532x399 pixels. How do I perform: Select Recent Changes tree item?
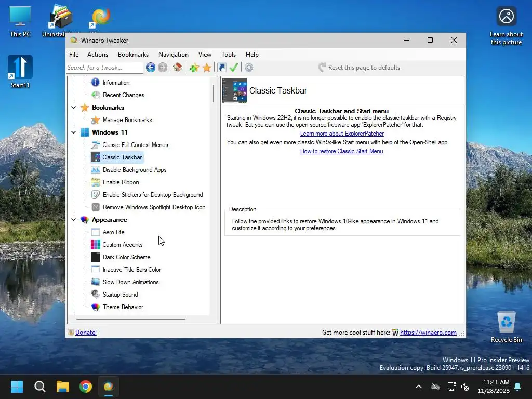coord(124,95)
